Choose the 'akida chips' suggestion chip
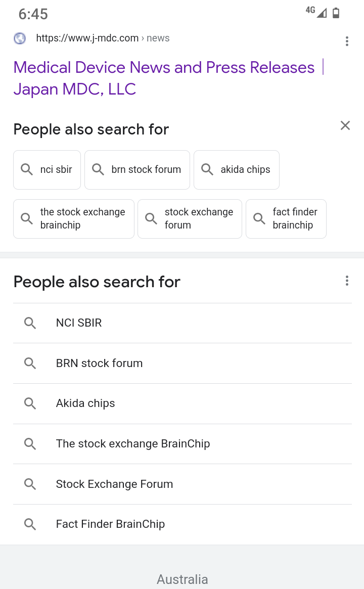The image size is (364, 589). point(237,170)
